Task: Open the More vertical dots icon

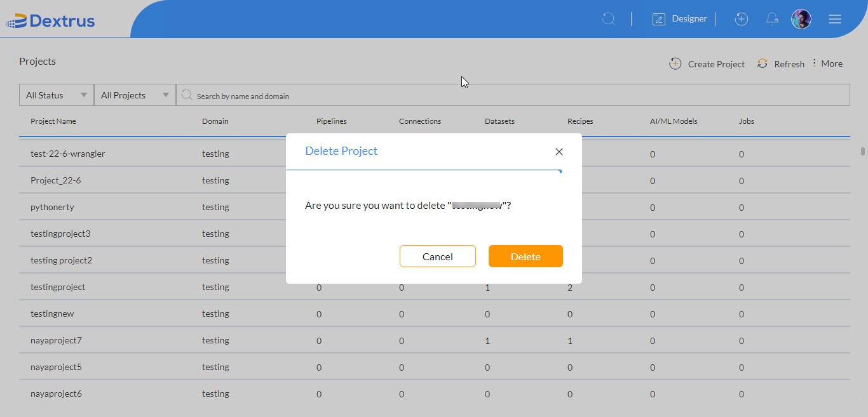Action: tap(814, 63)
